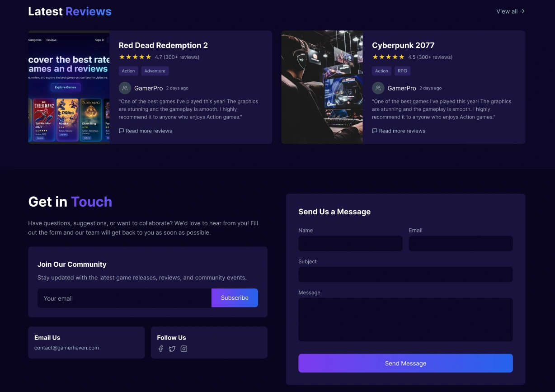This screenshot has width=555, height=392.
Task: Read more reviews for Cyberpunk 2077
Action: (399, 131)
